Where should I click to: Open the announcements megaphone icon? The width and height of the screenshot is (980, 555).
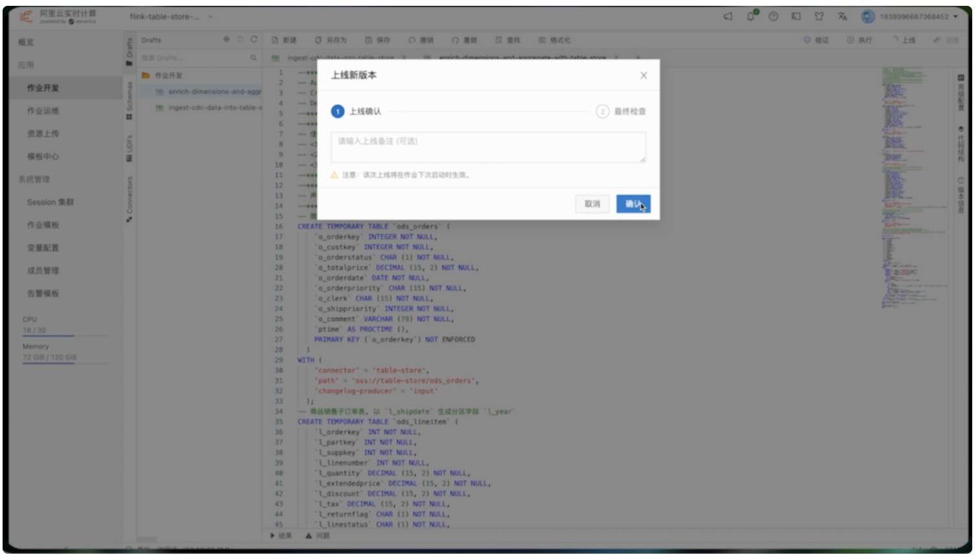coord(728,16)
